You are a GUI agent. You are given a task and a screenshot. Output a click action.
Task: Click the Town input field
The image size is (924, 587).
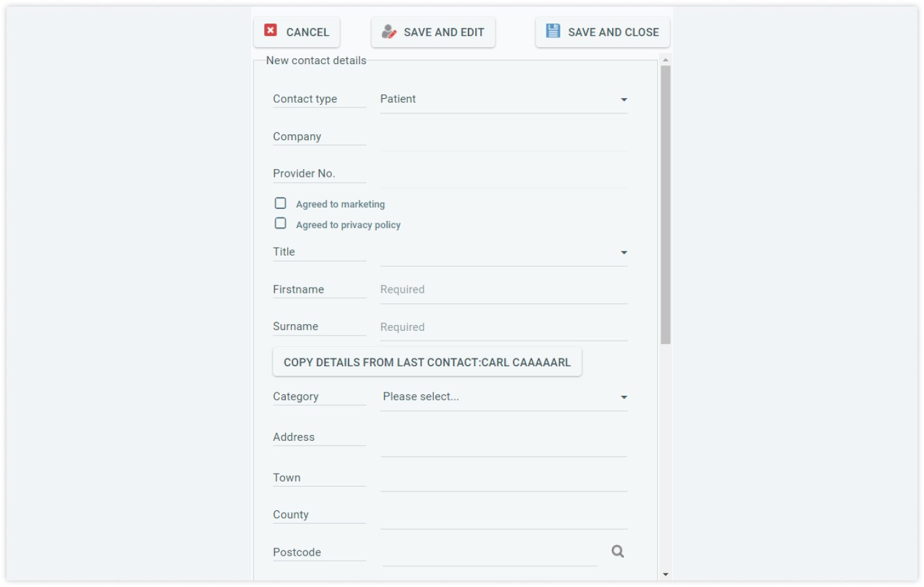[503, 478]
